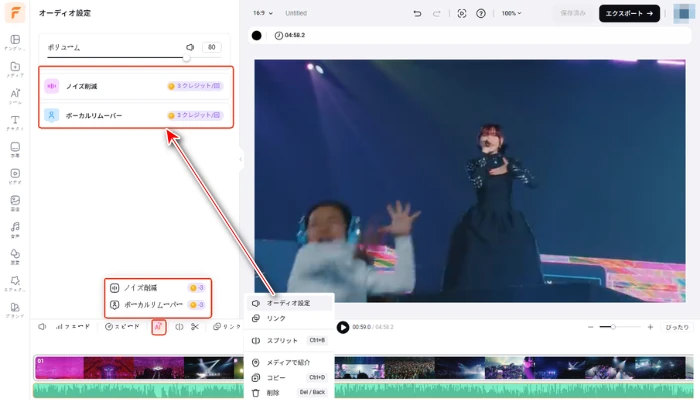Open the Text tool in left sidebar

point(15,124)
